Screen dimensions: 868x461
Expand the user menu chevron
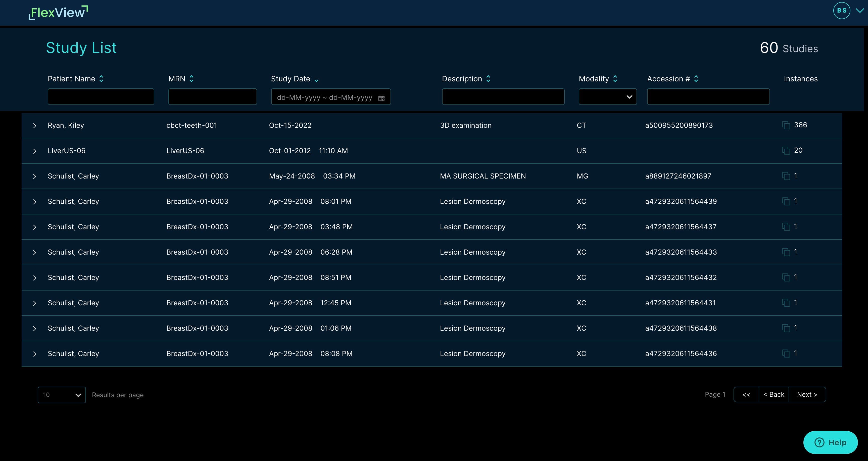859,11
